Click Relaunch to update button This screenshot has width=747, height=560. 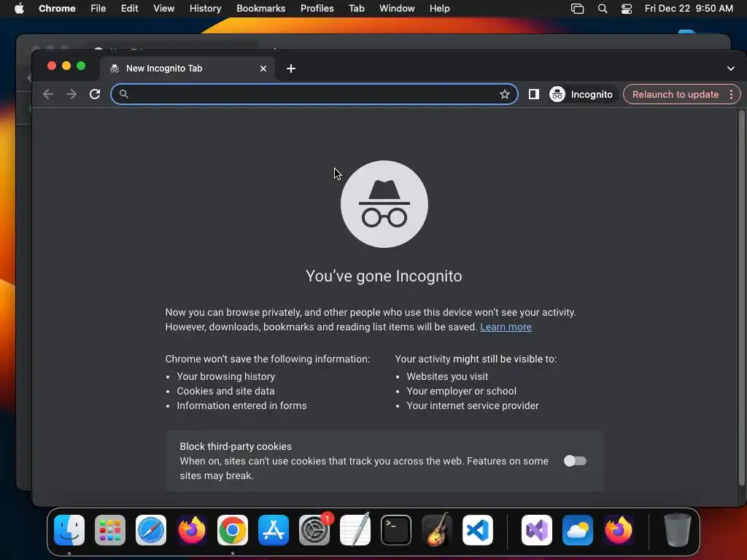coord(675,94)
